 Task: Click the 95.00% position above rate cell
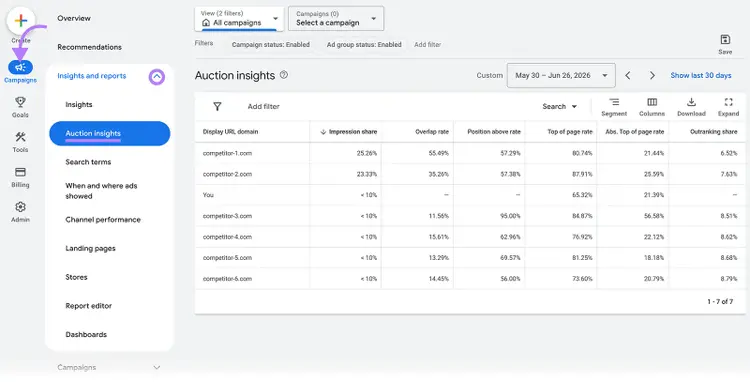pos(511,216)
